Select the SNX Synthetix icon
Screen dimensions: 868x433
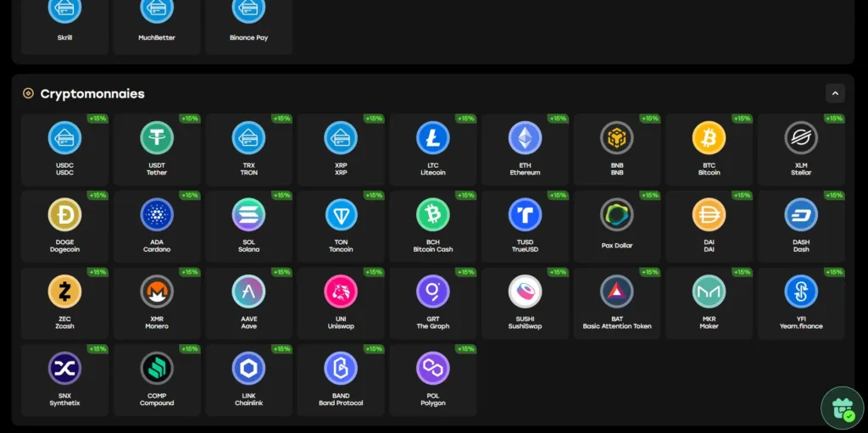coord(64,369)
